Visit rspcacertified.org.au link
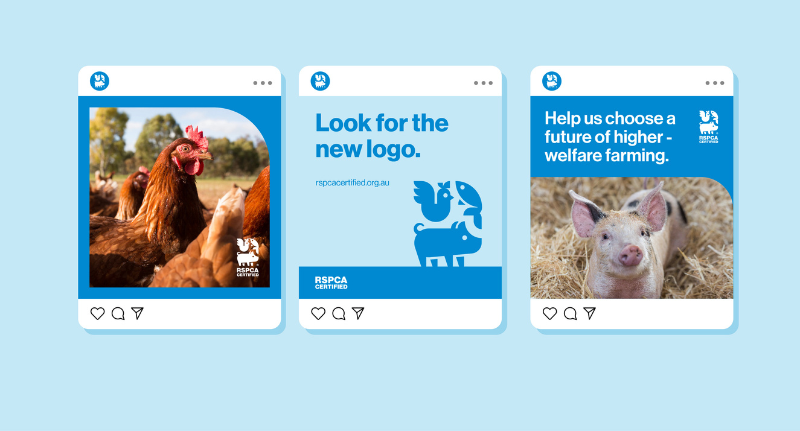The height and width of the screenshot is (431, 800). [x=353, y=183]
